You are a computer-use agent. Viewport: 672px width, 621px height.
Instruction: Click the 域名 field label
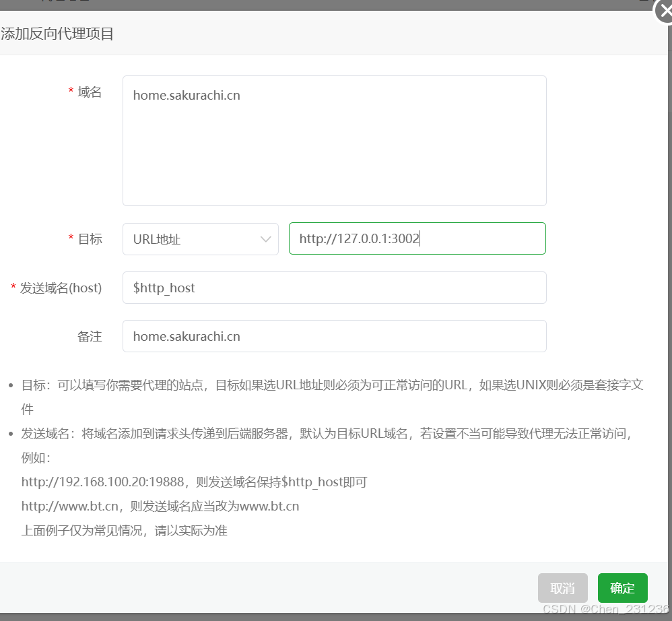point(90,92)
